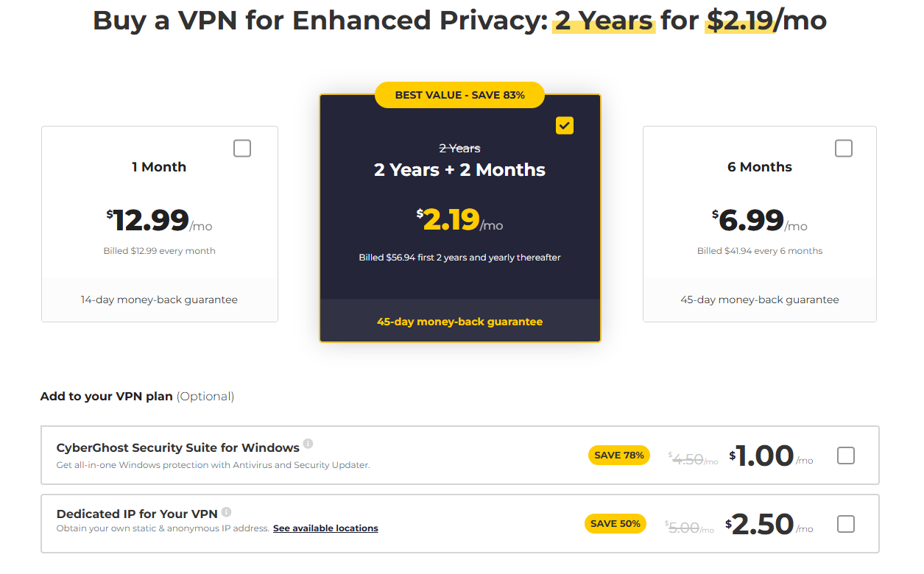
Task: Click info icon next to Dedicated IP
Action: click(226, 512)
